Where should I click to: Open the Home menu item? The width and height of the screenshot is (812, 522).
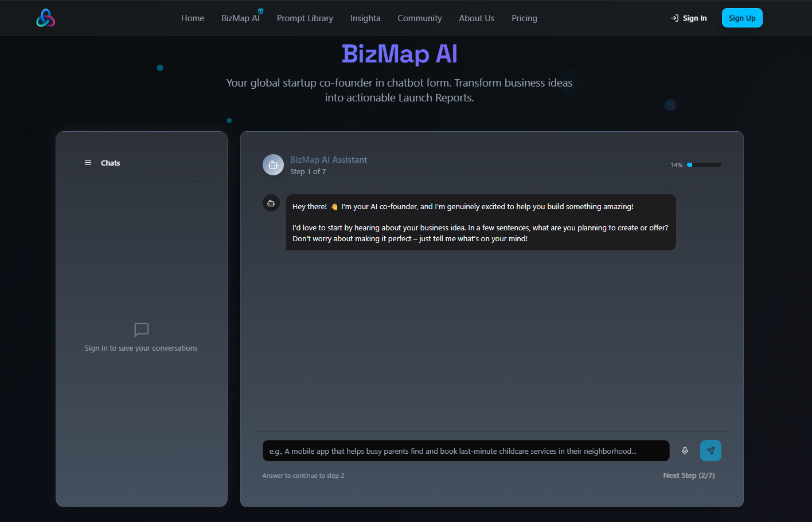(x=192, y=18)
